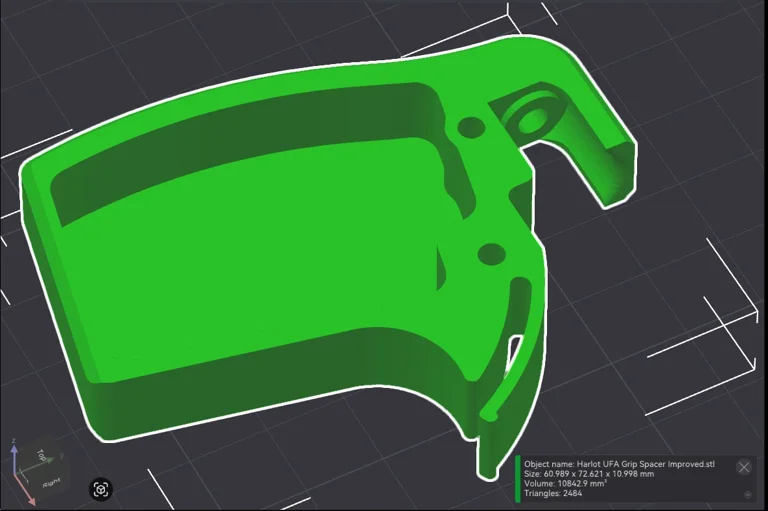768x511 pixels.
Task: Click the object name Harlot UFA Grip Spacer text
Action: coord(619,464)
